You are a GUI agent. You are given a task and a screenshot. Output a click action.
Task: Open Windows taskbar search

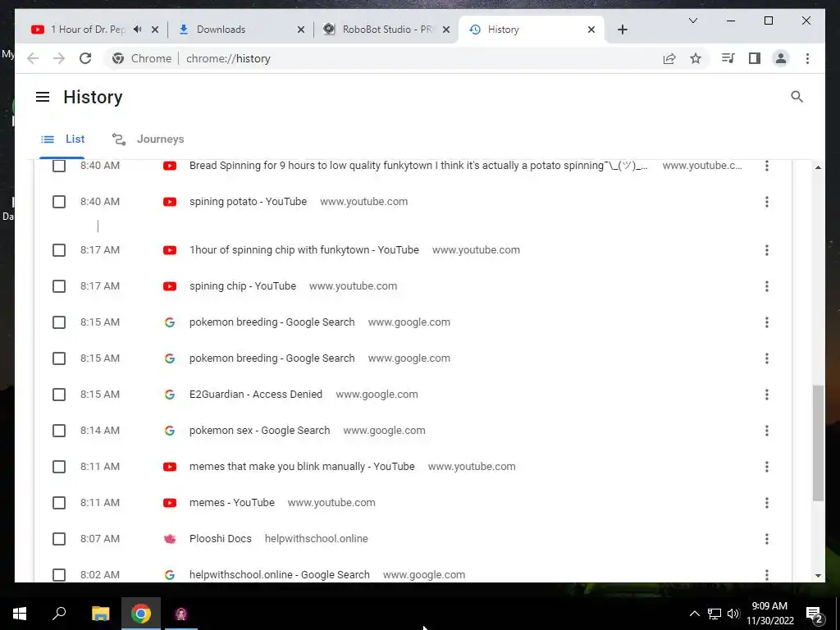59,614
